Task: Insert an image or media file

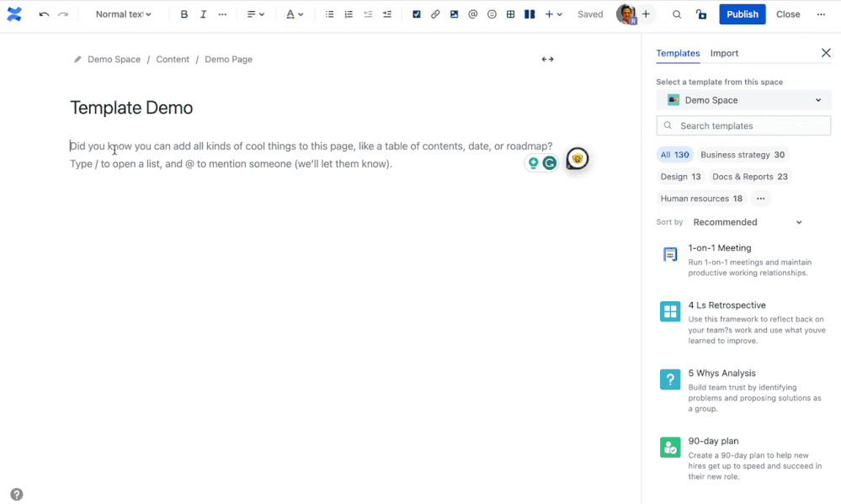Action: tap(454, 13)
